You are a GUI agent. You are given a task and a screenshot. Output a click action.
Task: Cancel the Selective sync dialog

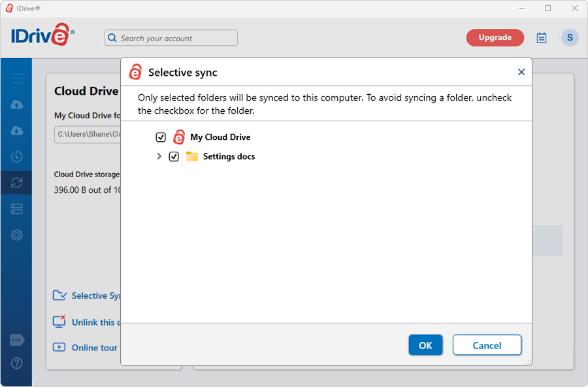(487, 345)
